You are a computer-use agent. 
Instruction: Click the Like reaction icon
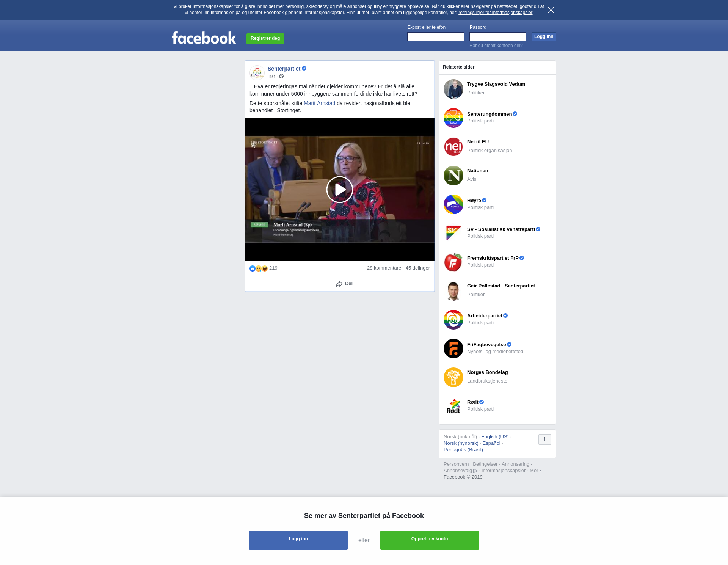253,268
